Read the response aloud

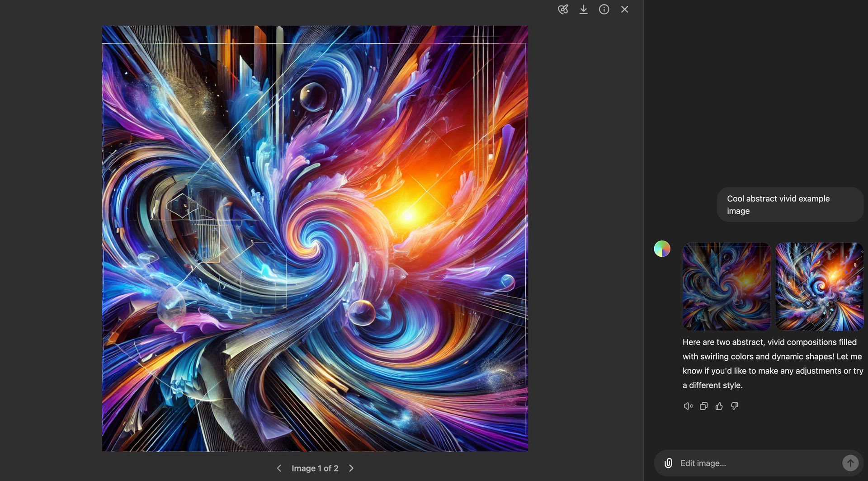pos(688,406)
